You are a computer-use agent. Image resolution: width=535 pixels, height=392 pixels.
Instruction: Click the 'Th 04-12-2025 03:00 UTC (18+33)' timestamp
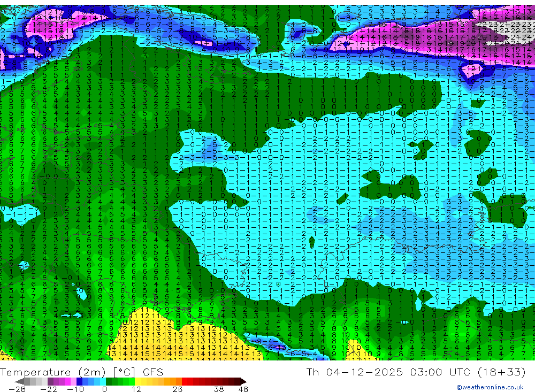pyautogui.click(x=416, y=372)
